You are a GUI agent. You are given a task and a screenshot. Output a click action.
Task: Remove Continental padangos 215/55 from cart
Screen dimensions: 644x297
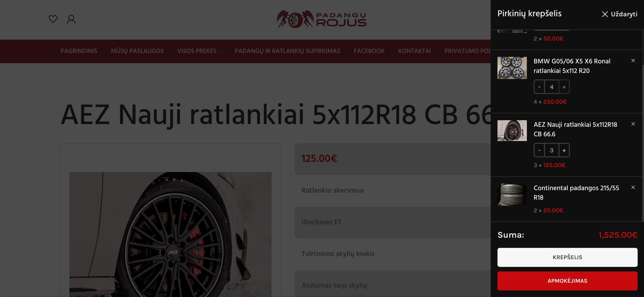pos(633,187)
